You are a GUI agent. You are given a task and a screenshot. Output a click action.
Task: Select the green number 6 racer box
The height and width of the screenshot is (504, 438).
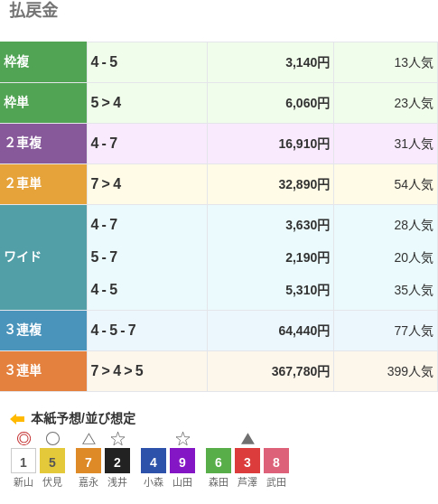tap(219, 461)
